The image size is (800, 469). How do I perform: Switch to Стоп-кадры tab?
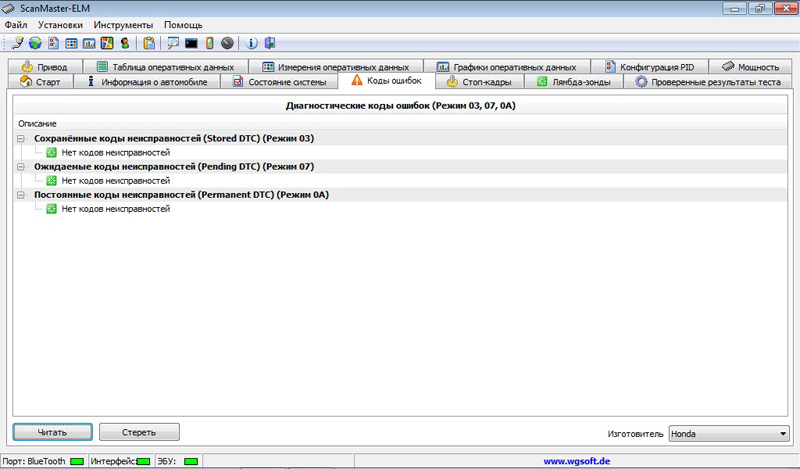coord(479,82)
